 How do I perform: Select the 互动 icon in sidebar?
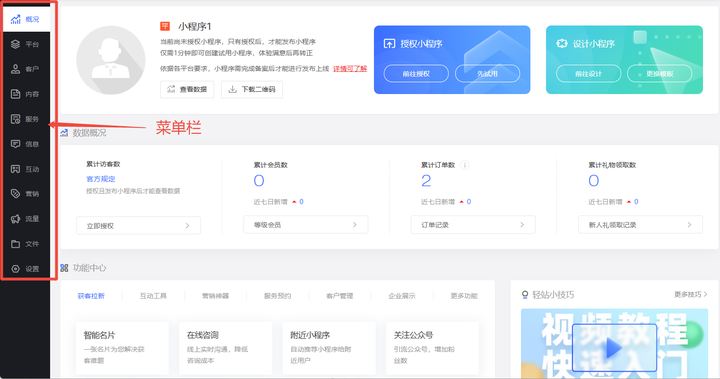[16, 169]
